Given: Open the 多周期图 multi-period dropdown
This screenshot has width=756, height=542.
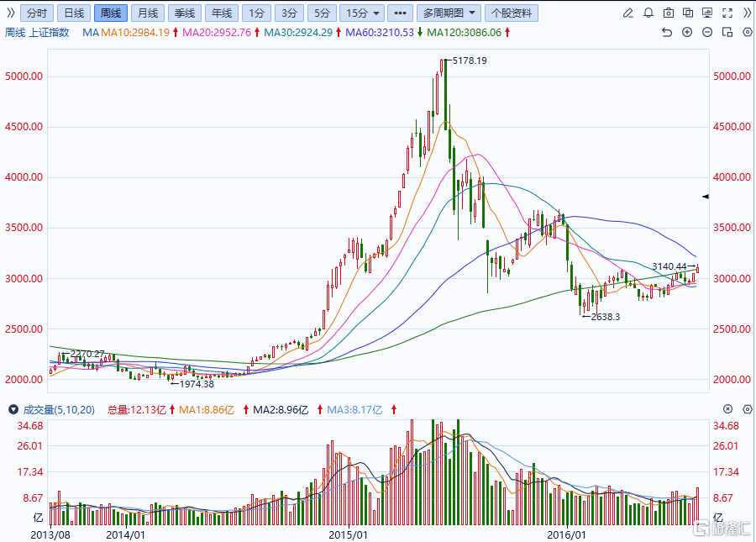Looking at the screenshot, I should click(x=449, y=13).
